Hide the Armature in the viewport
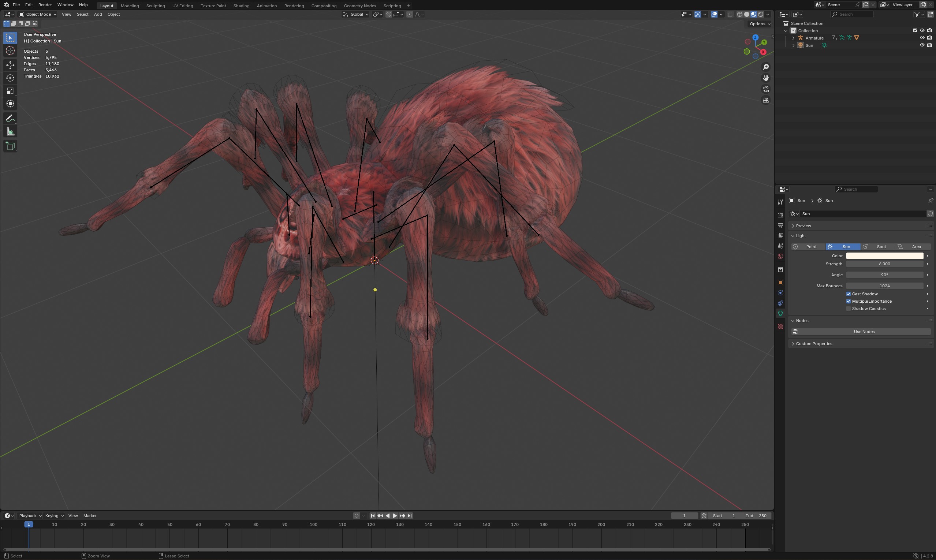This screenshot has height=560, width=936. point(922,37)
